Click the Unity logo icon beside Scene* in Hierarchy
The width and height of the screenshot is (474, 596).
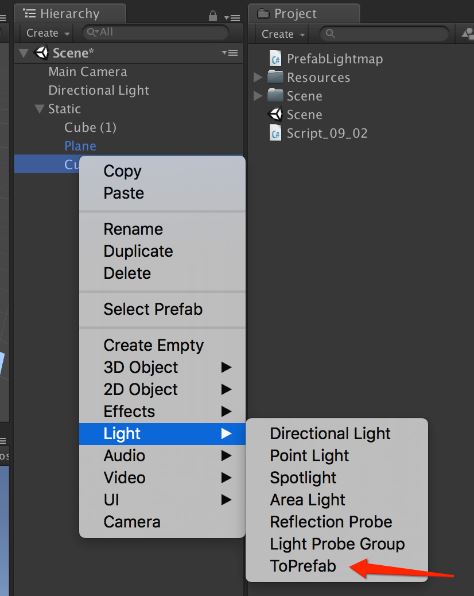click(41, 53)
